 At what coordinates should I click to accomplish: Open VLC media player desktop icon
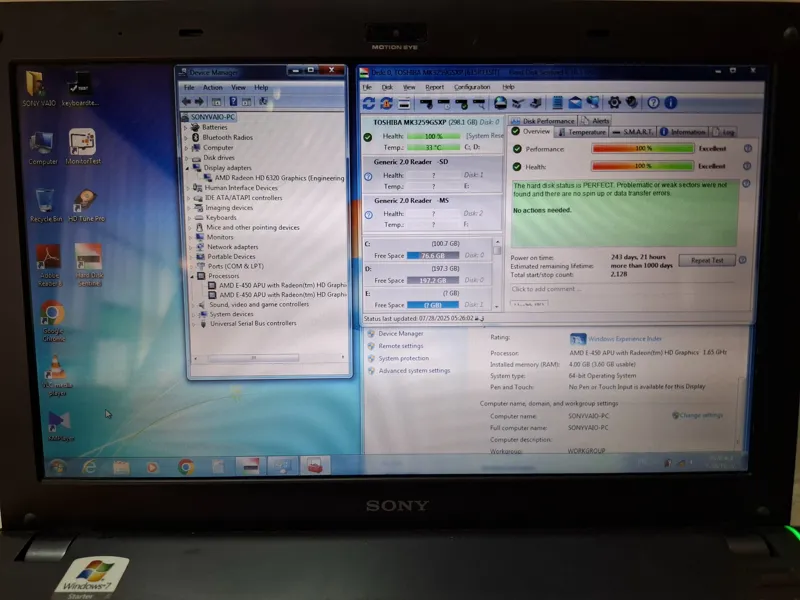click(57, 375)
